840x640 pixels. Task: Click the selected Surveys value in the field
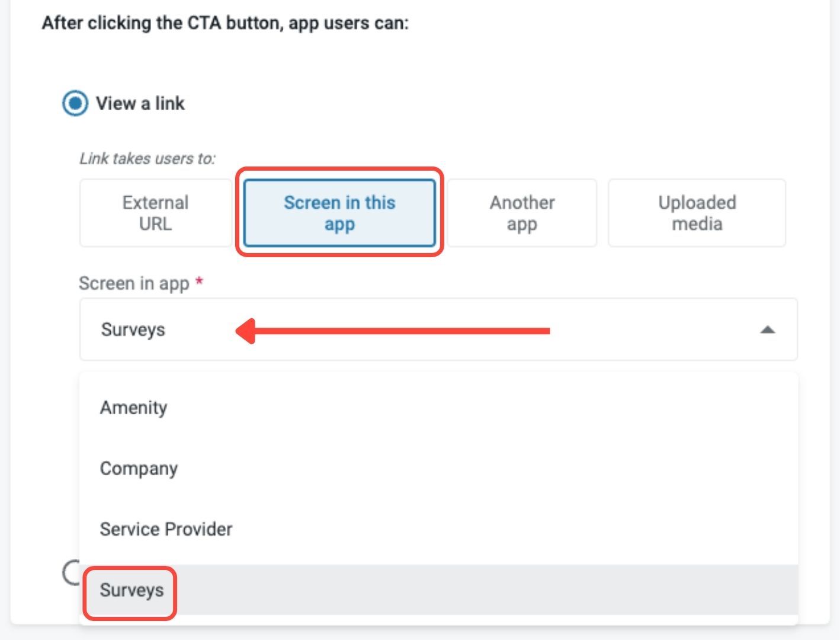coord(133,329)
